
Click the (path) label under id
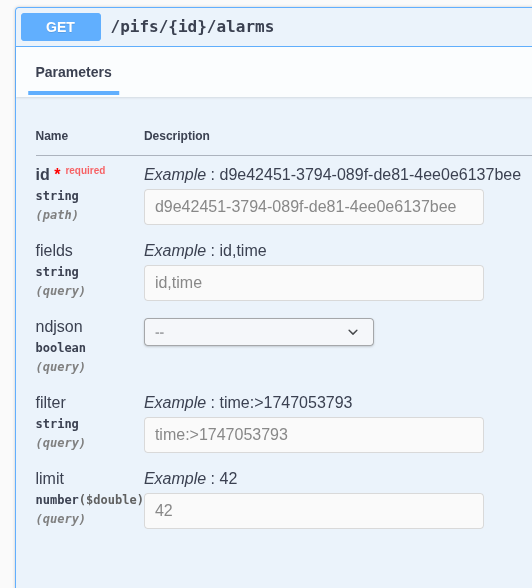(57, 215)
